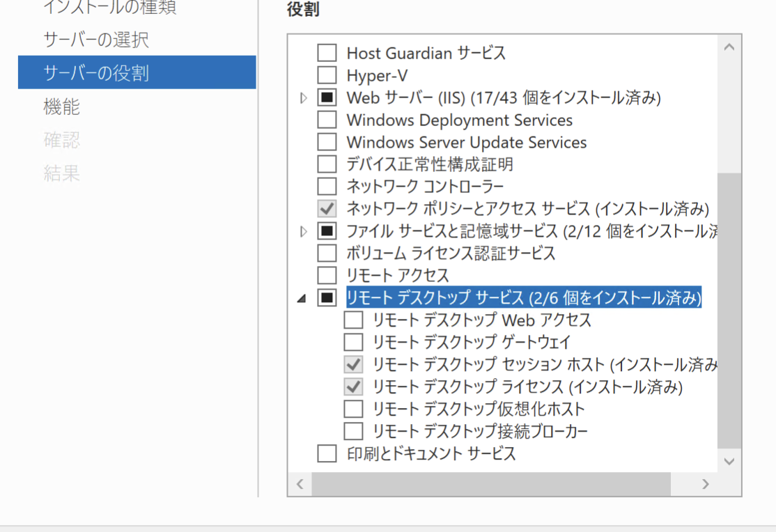Enable the Hyper-V role checkbox
The width and height of the screenshot is (776, 532).
327,75
